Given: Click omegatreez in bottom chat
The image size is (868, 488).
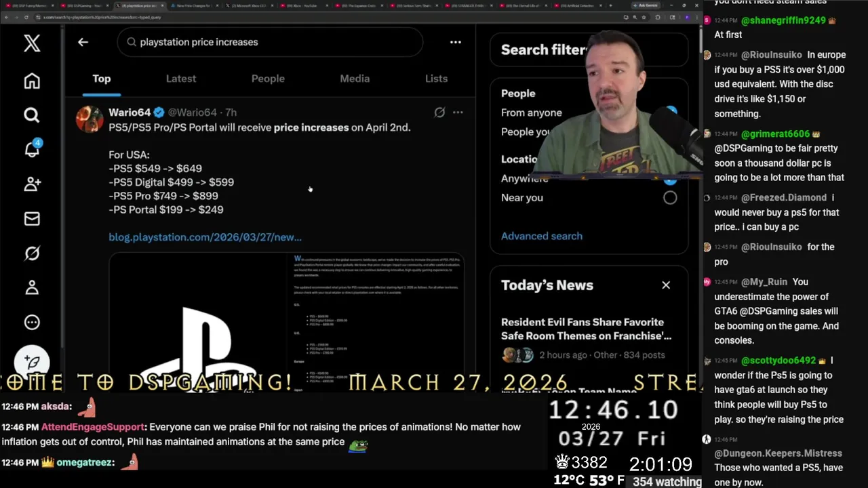Looking at the screenshot, I should [85, 462].
